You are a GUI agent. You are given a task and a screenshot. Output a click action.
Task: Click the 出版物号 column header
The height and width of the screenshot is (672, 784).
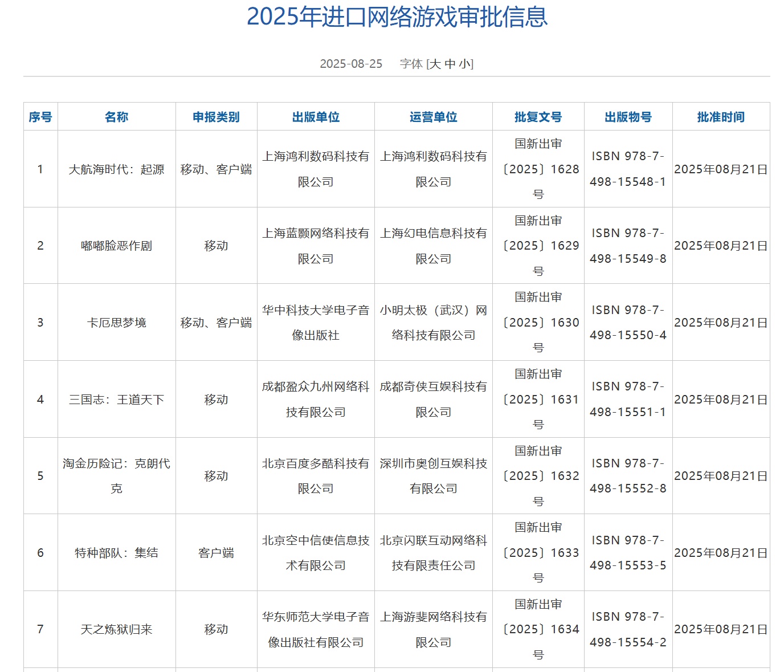click(628, 117)
